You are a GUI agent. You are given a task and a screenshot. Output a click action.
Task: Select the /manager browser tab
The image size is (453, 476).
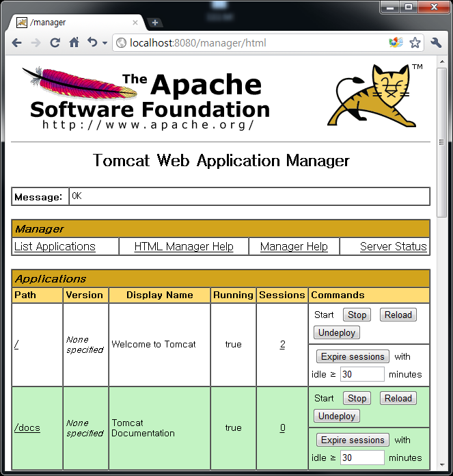click(x=76, y=23)
